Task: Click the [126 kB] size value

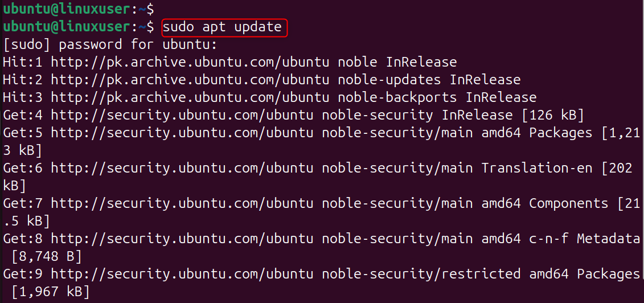Action: click(553, 115)
